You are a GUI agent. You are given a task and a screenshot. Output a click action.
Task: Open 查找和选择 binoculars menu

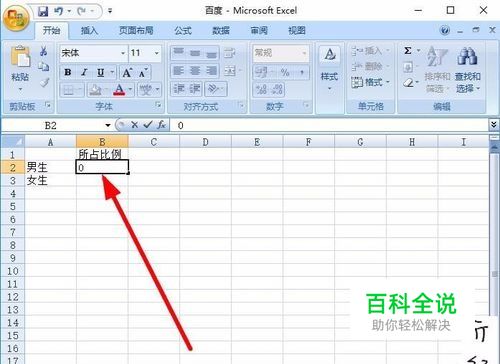coord(468,69)
